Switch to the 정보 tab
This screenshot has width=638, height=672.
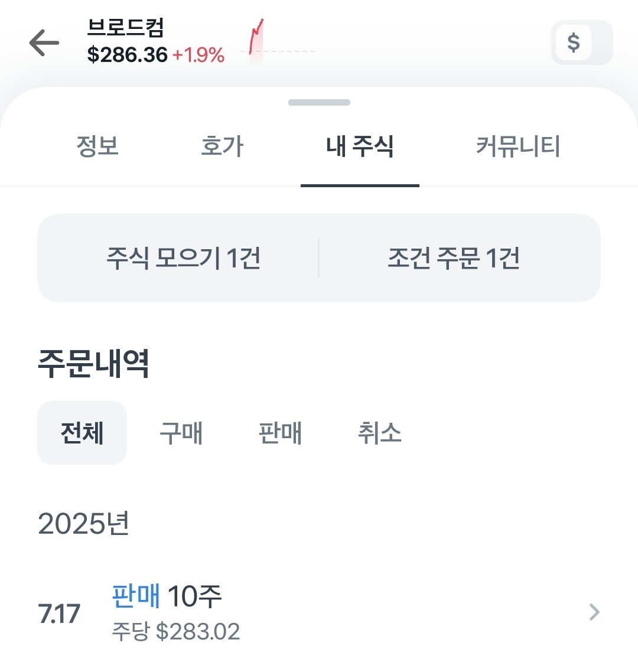[x=97, y=146]
